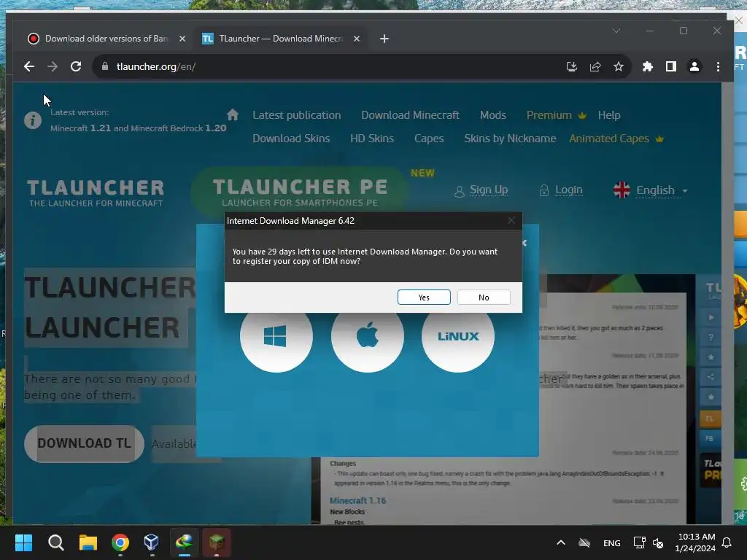Open the Mods menu item
Image resolution: width=747 pixels, height=560 pixels.
pos(492,115)
